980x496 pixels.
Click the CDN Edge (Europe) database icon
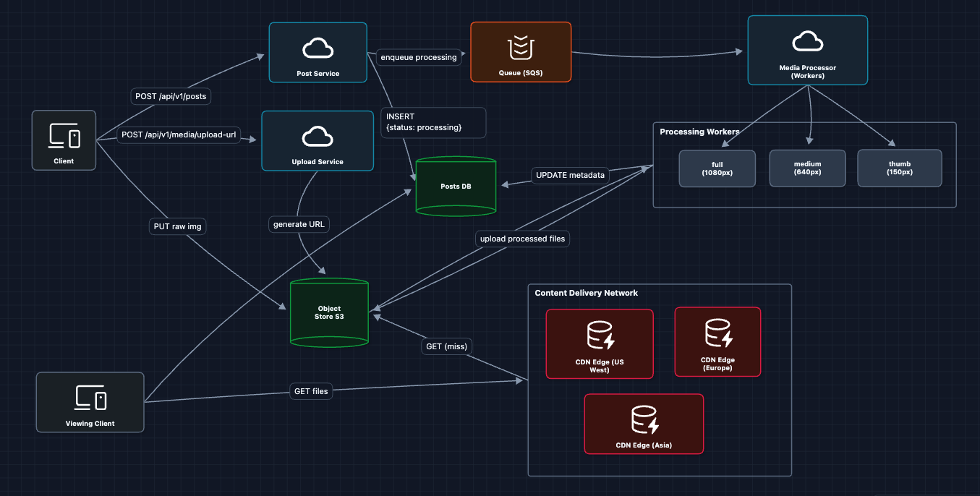click(717, 333)
